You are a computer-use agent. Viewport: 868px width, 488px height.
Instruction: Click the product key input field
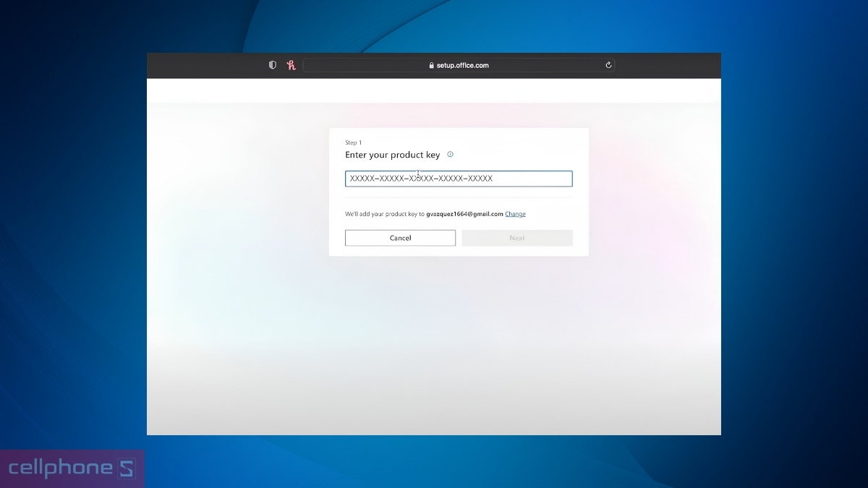click(459, 179)
